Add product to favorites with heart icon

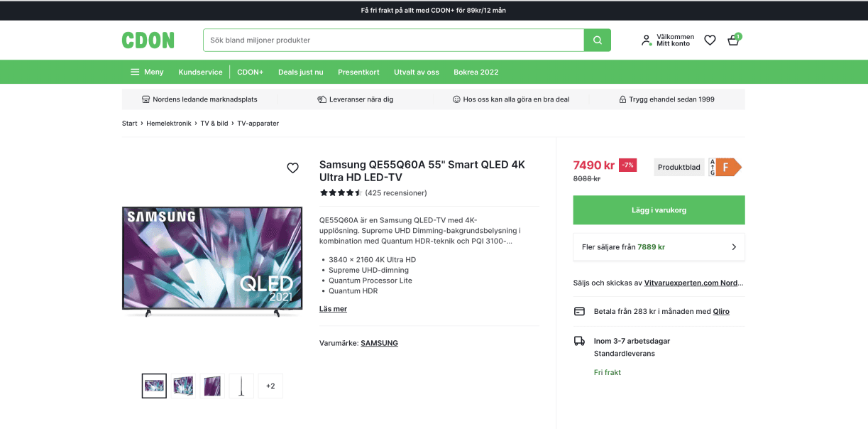pyautogui.click(x=292, y=168)
